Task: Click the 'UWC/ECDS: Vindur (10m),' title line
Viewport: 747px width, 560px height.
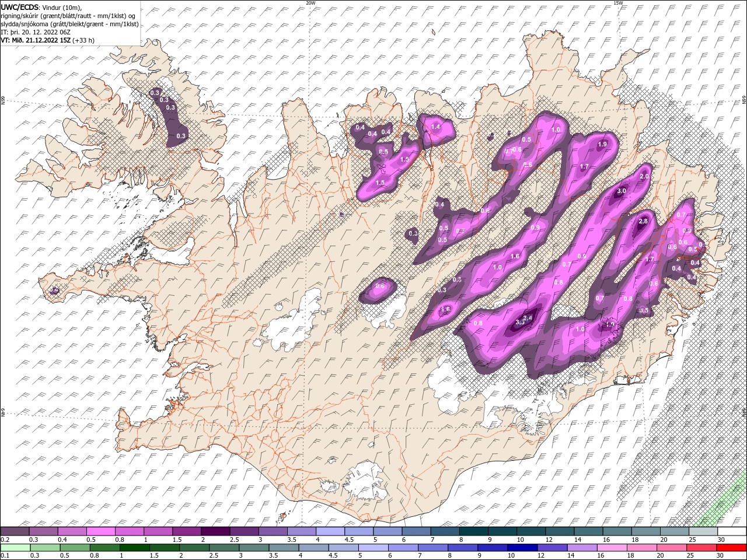Action: click(41, 7)
